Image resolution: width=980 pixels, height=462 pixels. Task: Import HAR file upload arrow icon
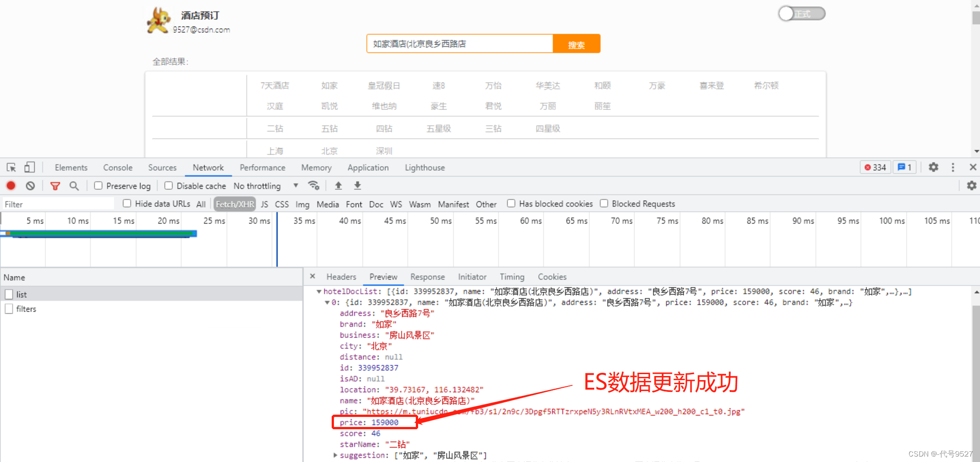tap(338, 185)
